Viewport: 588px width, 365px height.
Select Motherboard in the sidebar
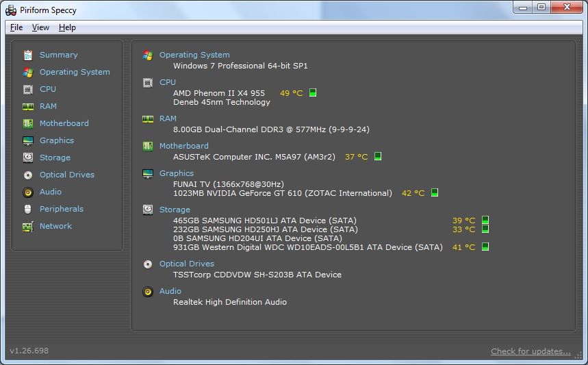pos(64,123)
